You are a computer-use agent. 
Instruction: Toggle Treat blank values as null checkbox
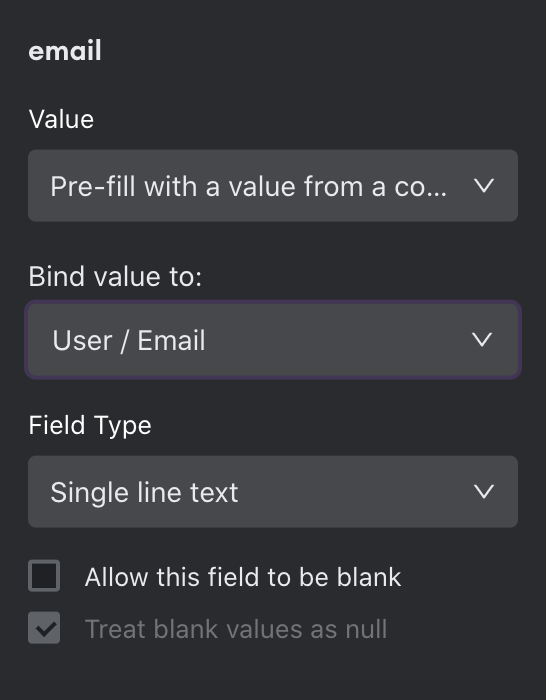click(x=44, y=628)
